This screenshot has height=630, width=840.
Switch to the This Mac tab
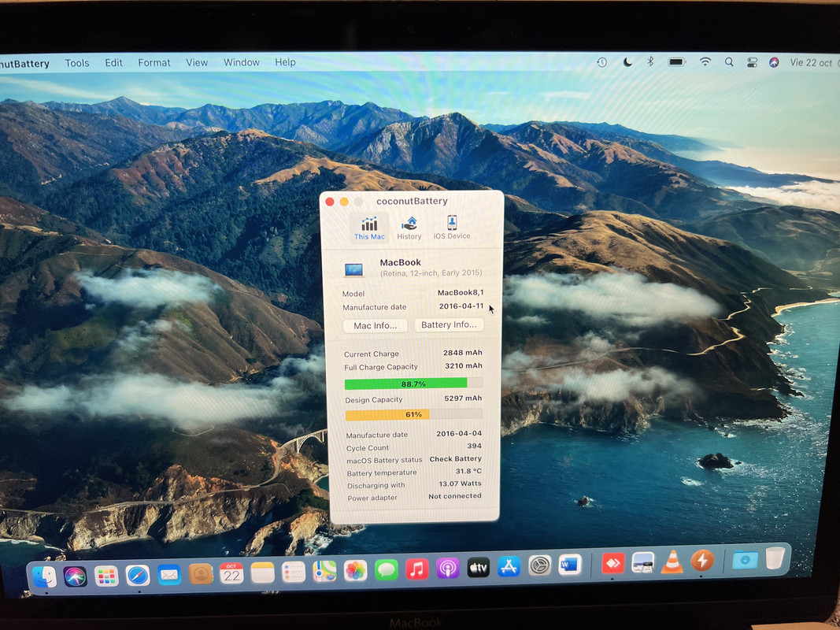(369, 228)
